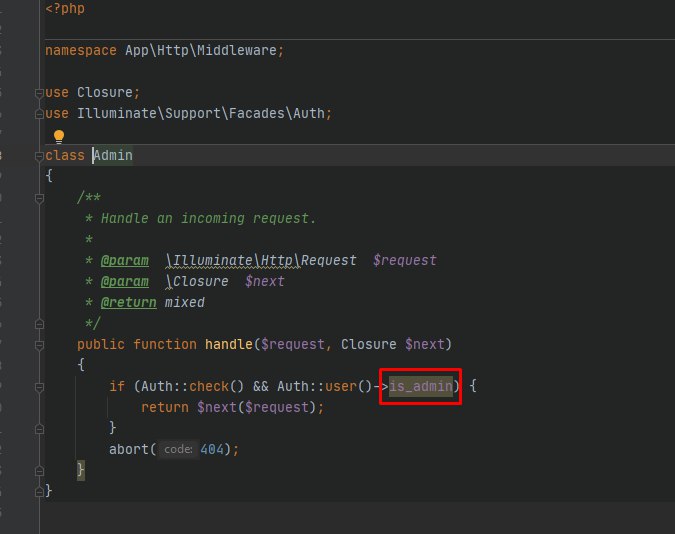
Task: Place the cursor on the 'Admin' class name
Action: (x=113, y=155)
